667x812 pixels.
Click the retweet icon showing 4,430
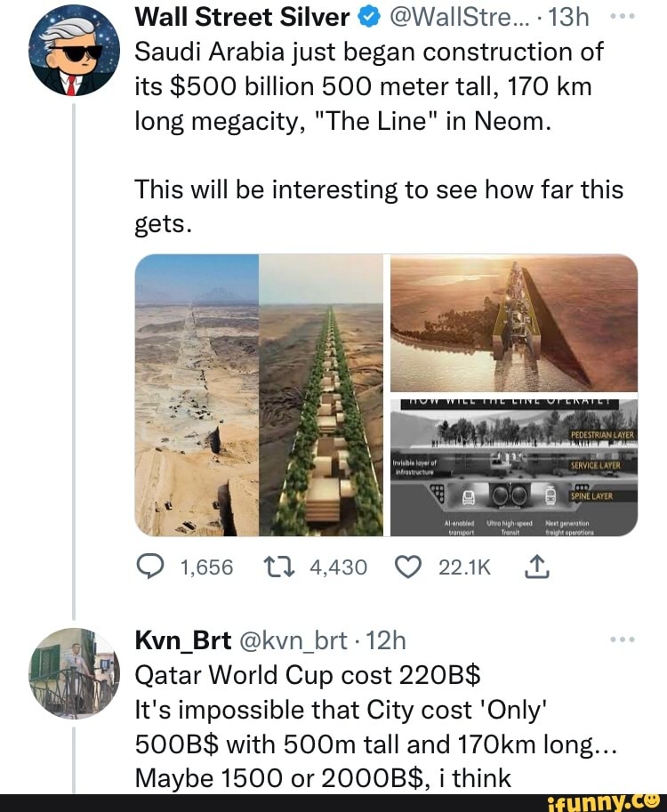pos(280,565)
